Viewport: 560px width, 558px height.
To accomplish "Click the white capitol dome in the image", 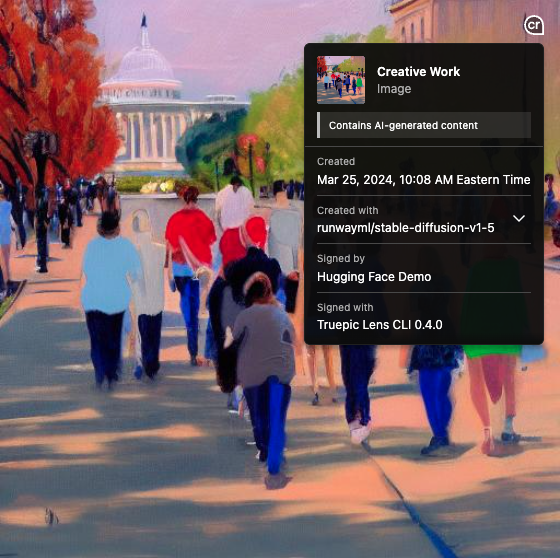I will 144,63.
